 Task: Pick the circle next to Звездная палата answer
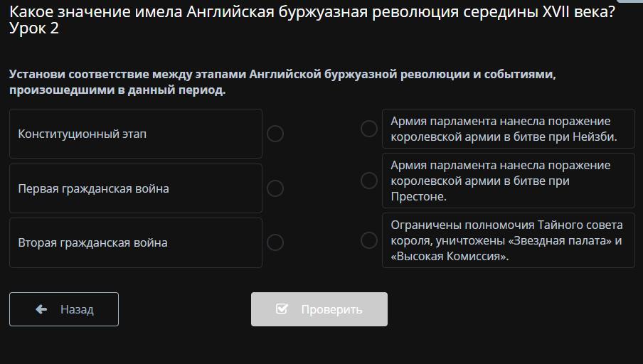(369, 240)
